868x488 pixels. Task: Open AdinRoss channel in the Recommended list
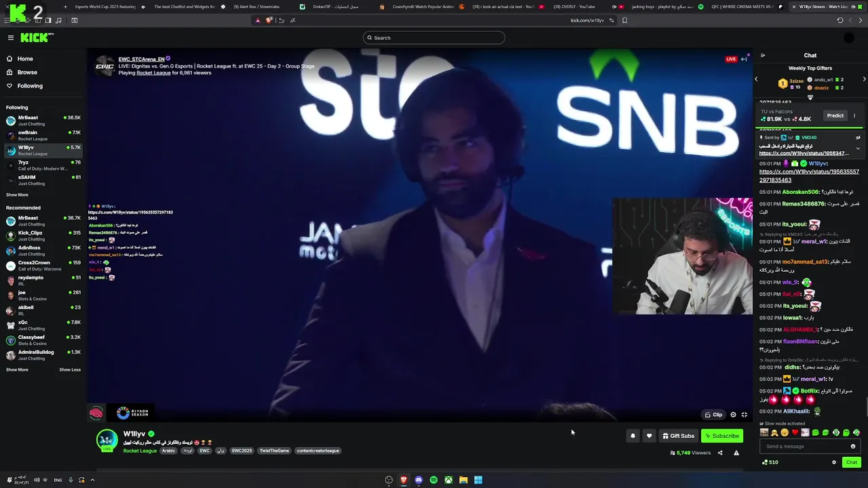pyautogui.click(x=43, y=251)
